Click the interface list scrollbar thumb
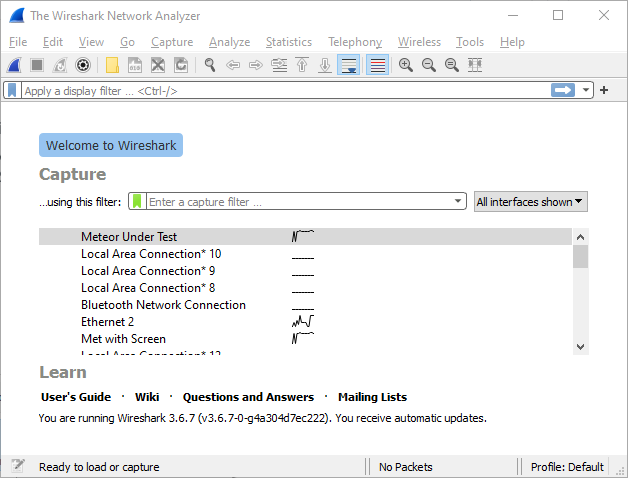 point(580,256)
